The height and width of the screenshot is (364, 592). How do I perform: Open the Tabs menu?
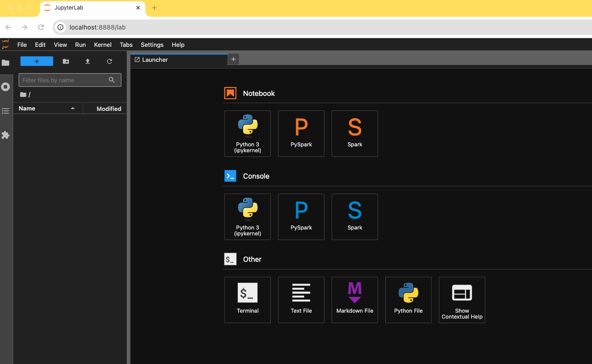click(126, 45)
